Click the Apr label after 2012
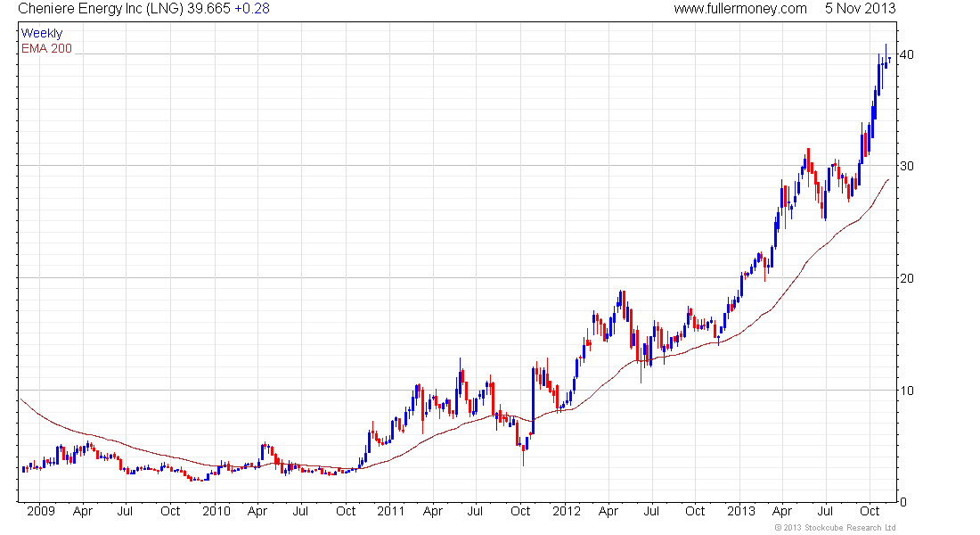The width and height of the screenshot is (980, 535). click(608, 511)
